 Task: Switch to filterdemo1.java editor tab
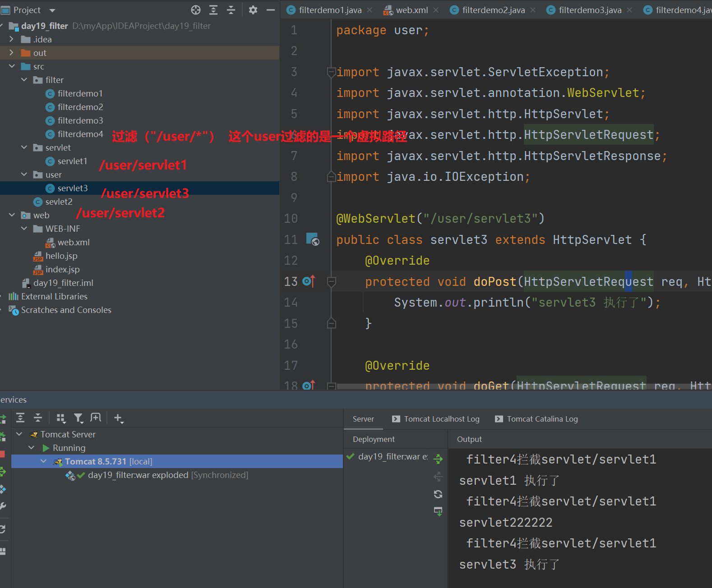click(330, 10)
